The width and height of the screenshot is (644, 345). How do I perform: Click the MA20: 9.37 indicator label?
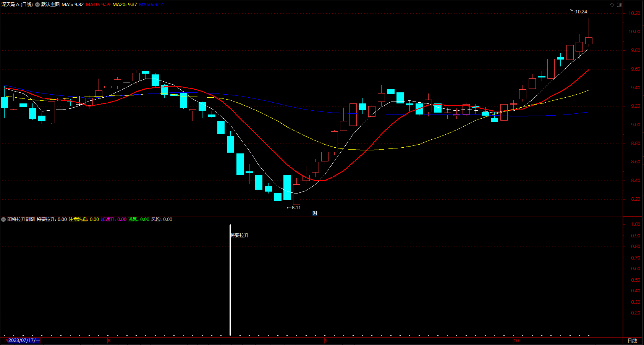coord(125,5)
